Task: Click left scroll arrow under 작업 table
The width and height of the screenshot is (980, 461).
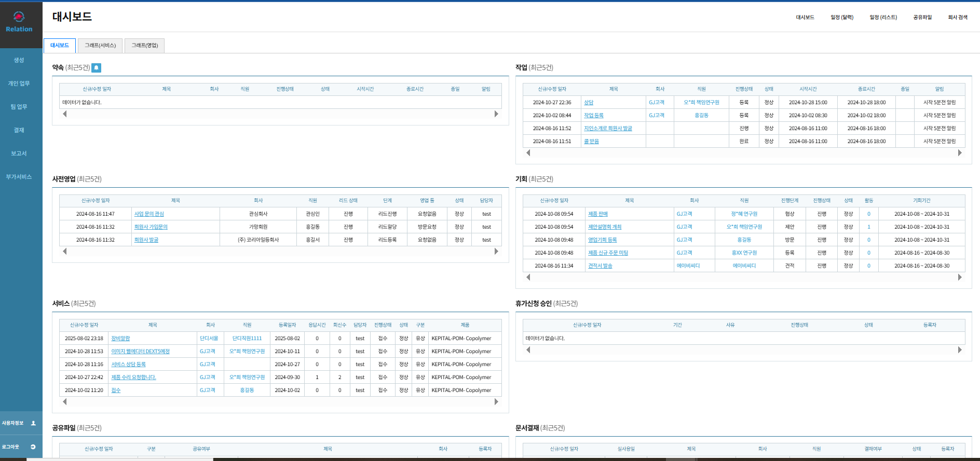Action: tap(528, 153)
